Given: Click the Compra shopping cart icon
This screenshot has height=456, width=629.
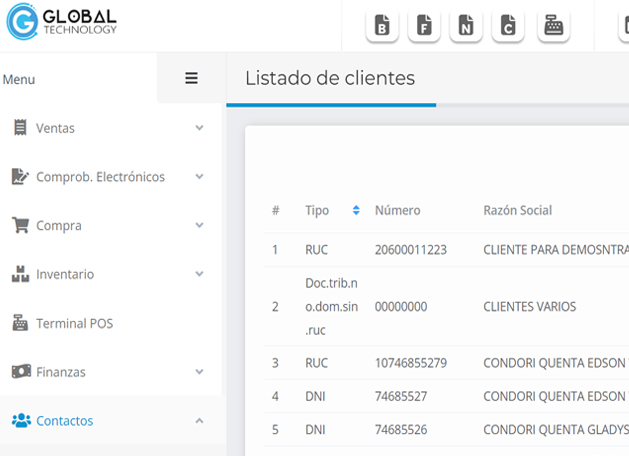Looking at the screenshot, I should tap(20, 225).
